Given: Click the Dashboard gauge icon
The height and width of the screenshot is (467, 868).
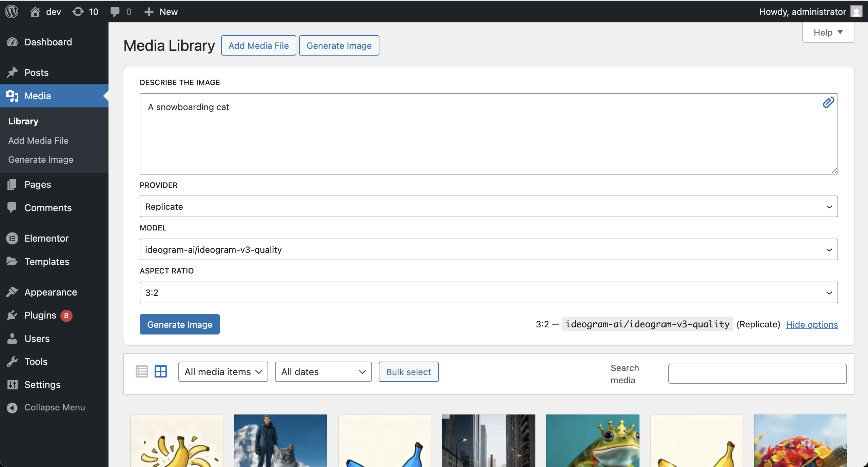Looking at the screenshot, I should [x=12, y=42].
